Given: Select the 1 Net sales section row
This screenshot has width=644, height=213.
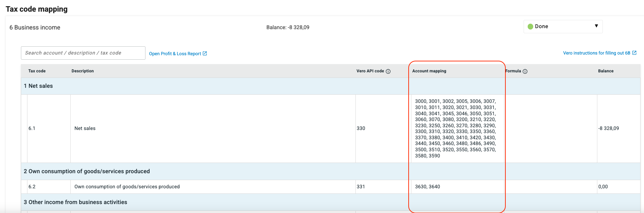Looking at the screenshot, I should point(331,86).
